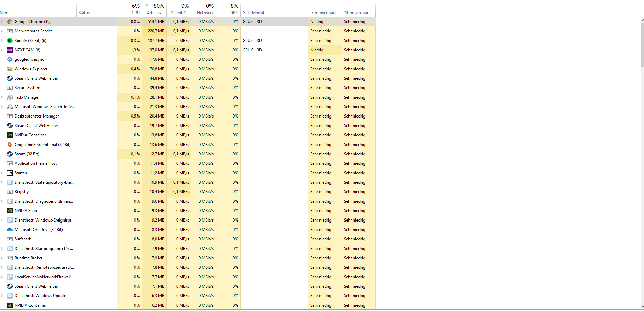Click the vertical scrollbar thumb
Screen dimensions: 644x311
click(x=642, y=45)
